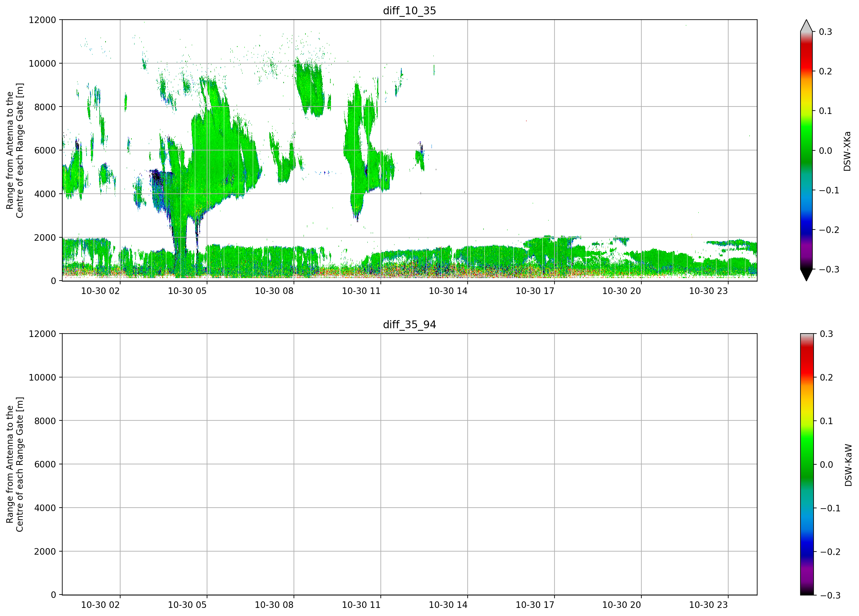The image size is (859, 616).
Task: Click 4000 y-tick in diff_35_94 plot
Action: 45,508
